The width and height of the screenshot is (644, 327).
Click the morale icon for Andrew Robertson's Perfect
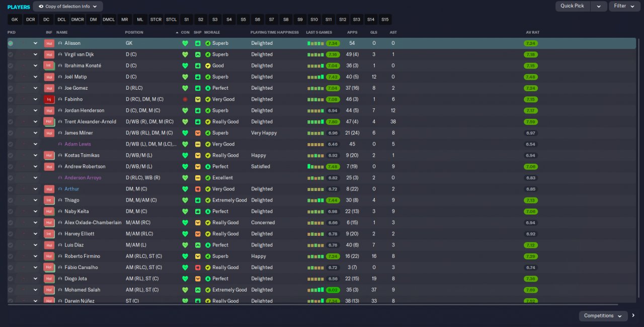(208, 166)
